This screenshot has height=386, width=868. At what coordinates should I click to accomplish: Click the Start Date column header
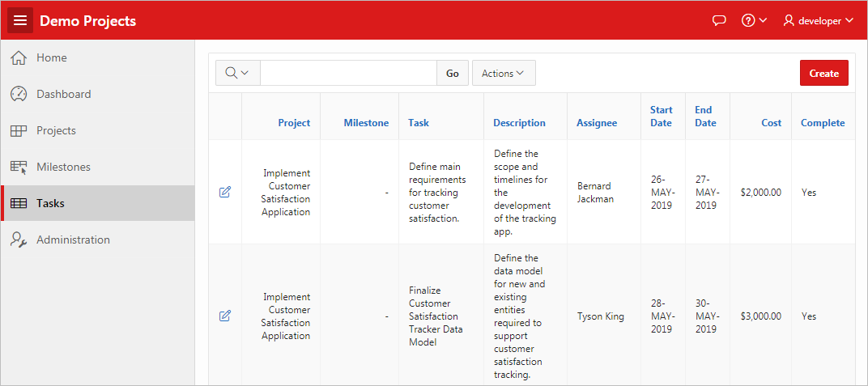(x=661, y=117)
